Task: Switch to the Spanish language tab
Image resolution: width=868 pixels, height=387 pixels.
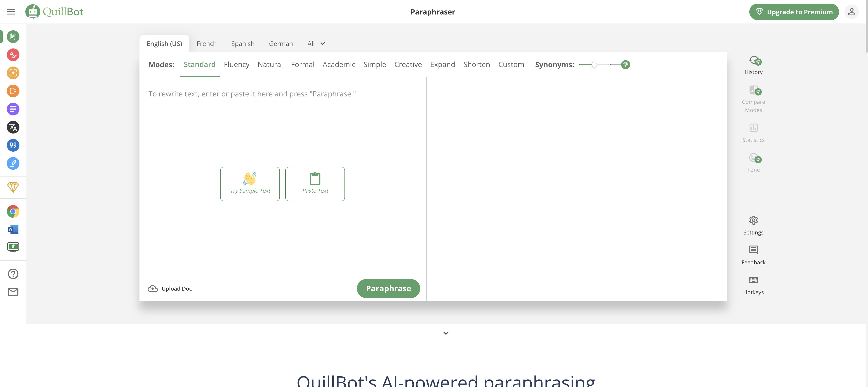Action: coord(243,43)
